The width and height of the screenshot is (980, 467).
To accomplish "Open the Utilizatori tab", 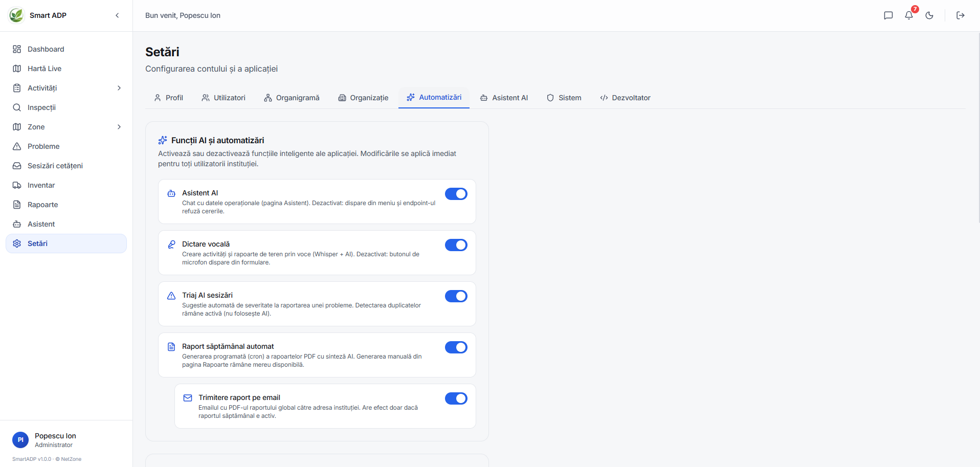I will [x=224, y=98].
